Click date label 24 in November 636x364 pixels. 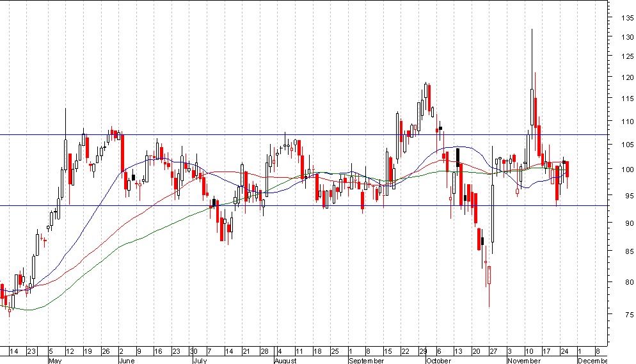[564, 351]
